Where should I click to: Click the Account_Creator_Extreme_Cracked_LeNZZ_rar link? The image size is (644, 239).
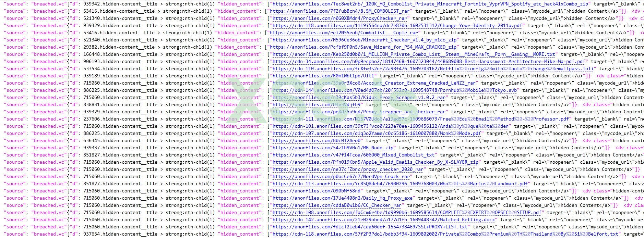tap(374, 83)
